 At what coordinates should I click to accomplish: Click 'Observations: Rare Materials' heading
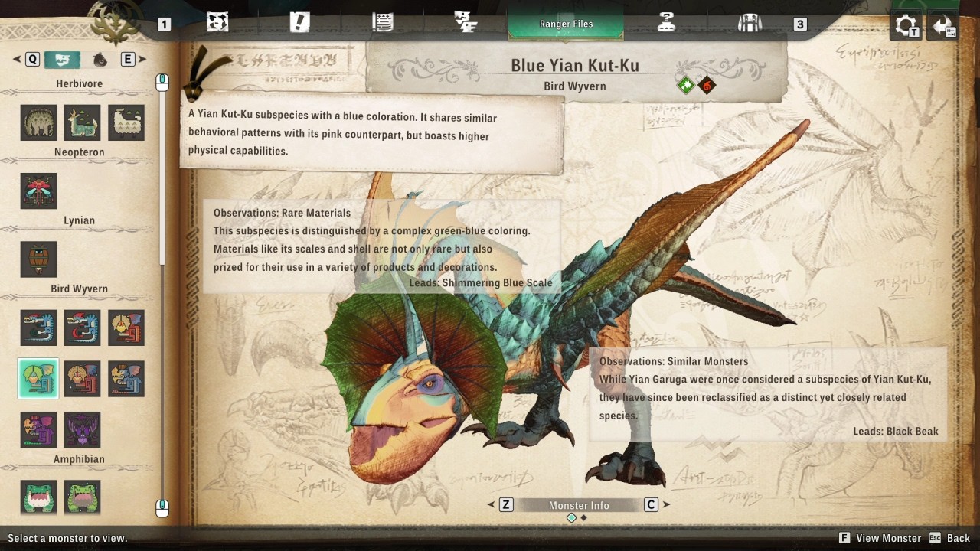pos(282,213)
